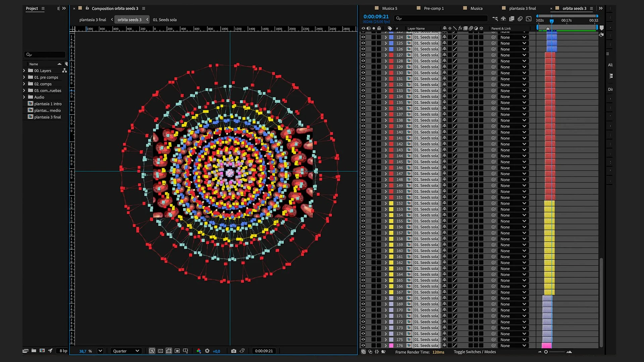644x362 pixels.
Task: Toggle transparency grid in viewer
Action: tap(160, 351)
